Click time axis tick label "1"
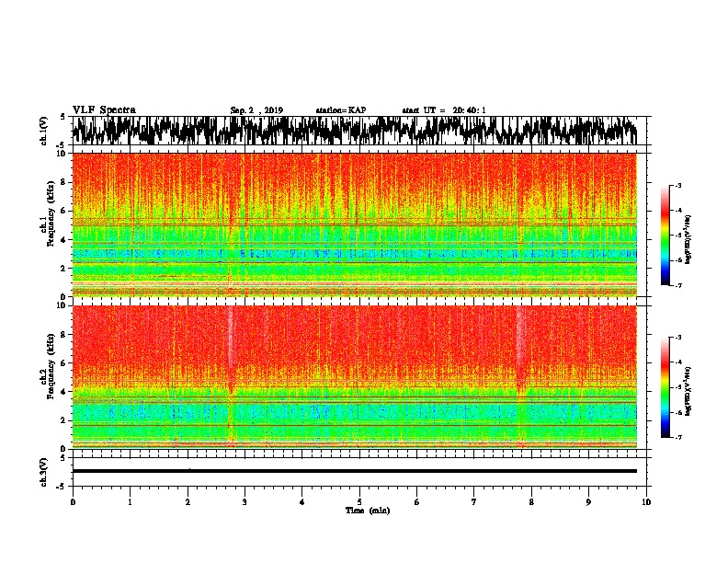 pyautogui.click(x=130, y=502)
